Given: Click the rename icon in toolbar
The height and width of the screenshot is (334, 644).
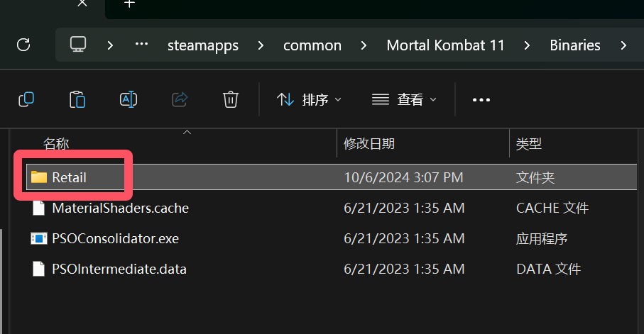Looking at the screenshot, I should click(x=129, y=99).
